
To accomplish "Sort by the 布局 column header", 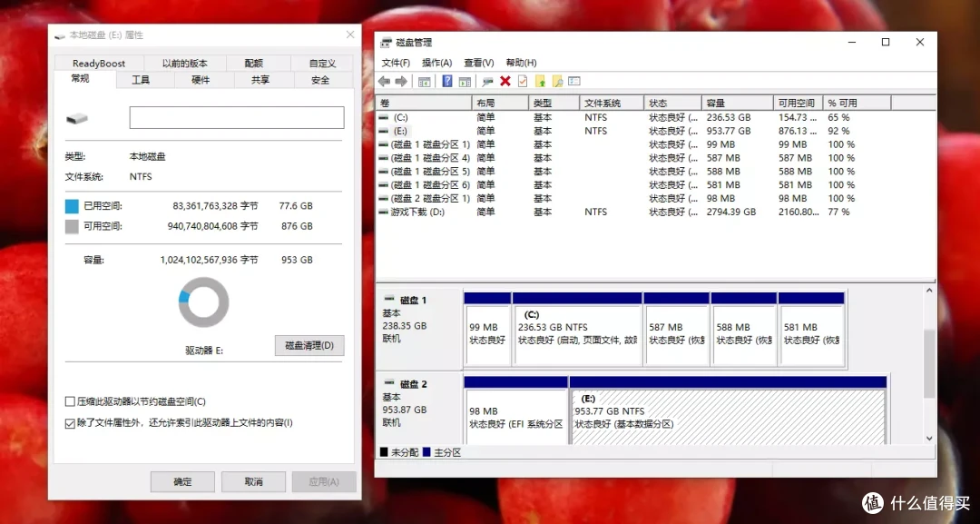I will [x=501, y=104].
